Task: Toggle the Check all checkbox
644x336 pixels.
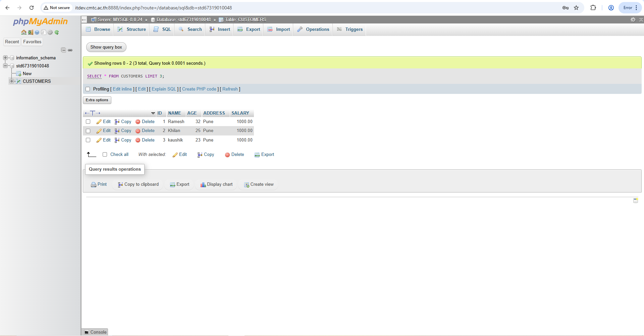Action: tap(105, 155)
